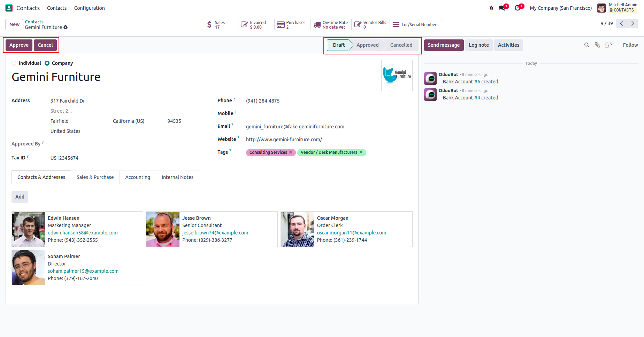
Task: Set status to Cancelled
Action: click(401, 45)
